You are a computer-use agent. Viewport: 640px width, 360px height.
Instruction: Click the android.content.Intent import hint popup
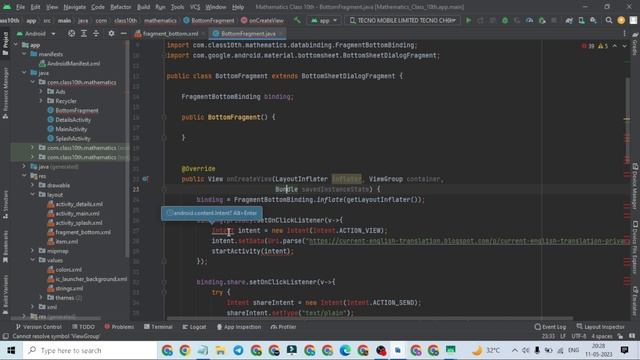(212, 213)
